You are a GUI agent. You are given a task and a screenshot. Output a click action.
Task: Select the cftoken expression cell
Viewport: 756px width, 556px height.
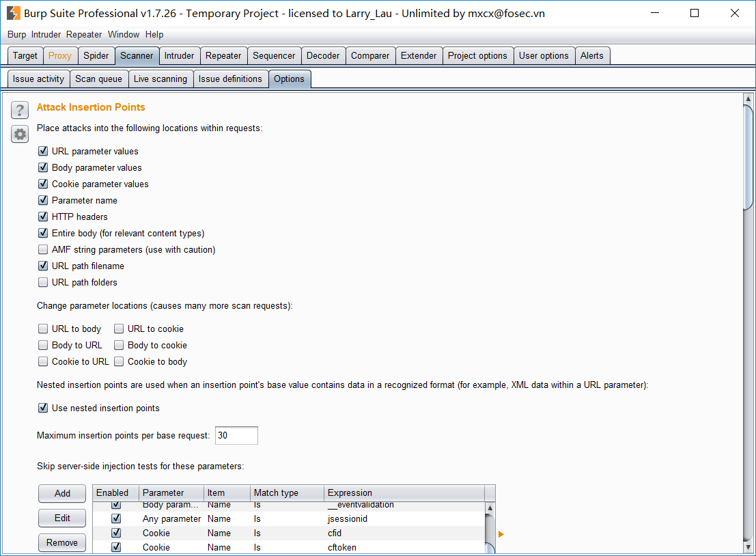[x=404, y=547]
